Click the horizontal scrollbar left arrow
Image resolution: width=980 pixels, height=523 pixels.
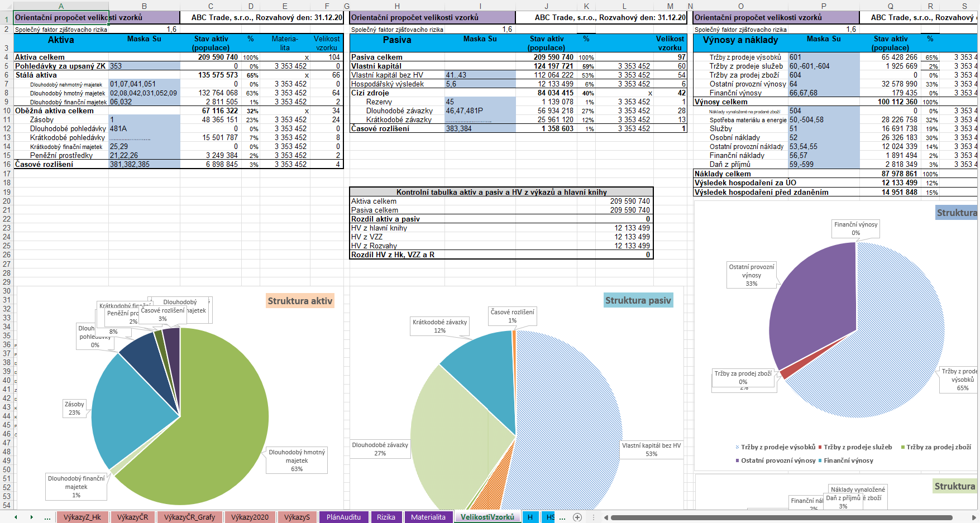click(606, 517)
